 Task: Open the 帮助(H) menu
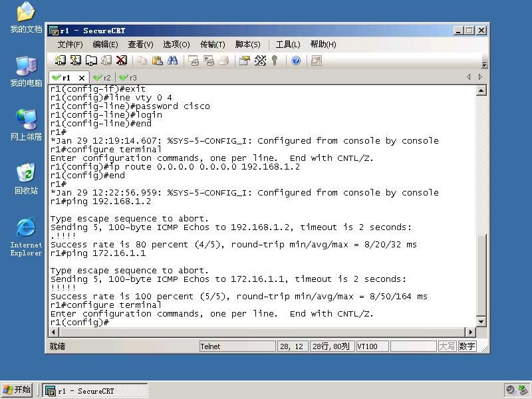[323, 45]
